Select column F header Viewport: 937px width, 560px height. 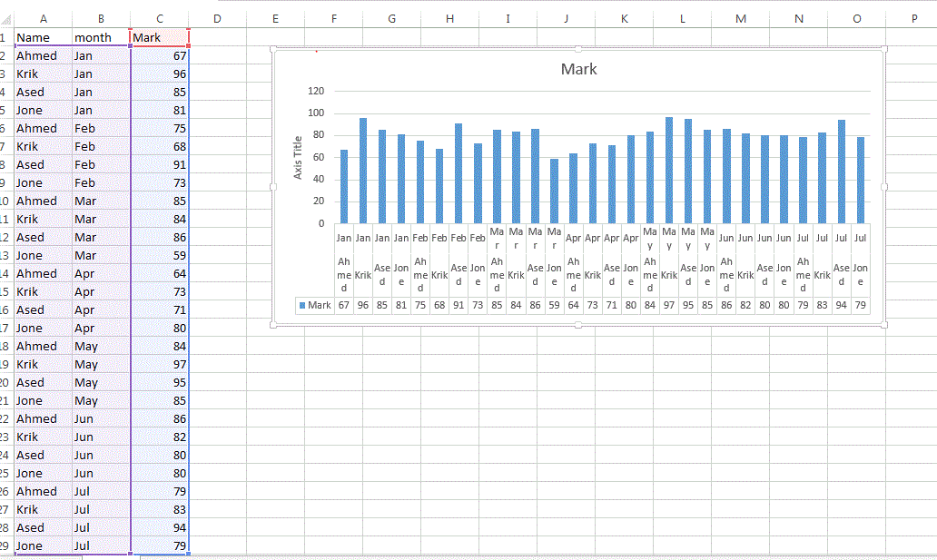pos(333,19)
